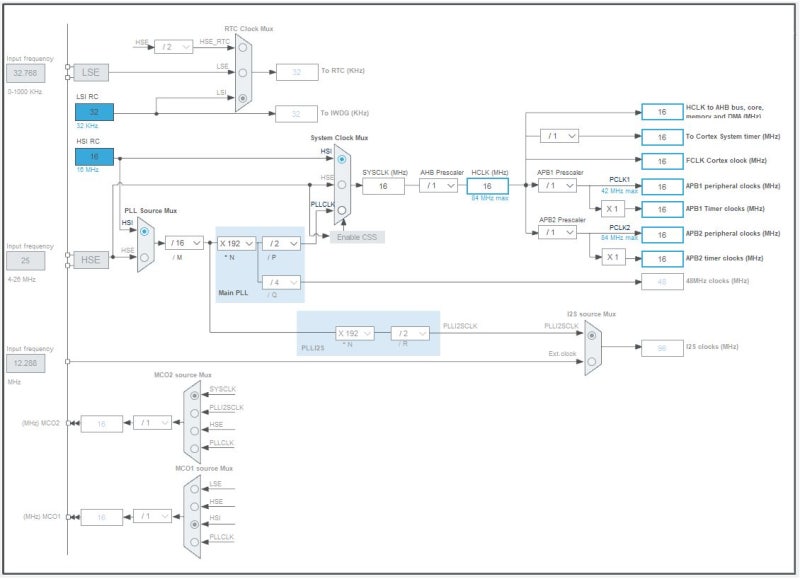The image size is (800, 579).
Task: Click MCO1 output frequency box
Action: (102, 517)
